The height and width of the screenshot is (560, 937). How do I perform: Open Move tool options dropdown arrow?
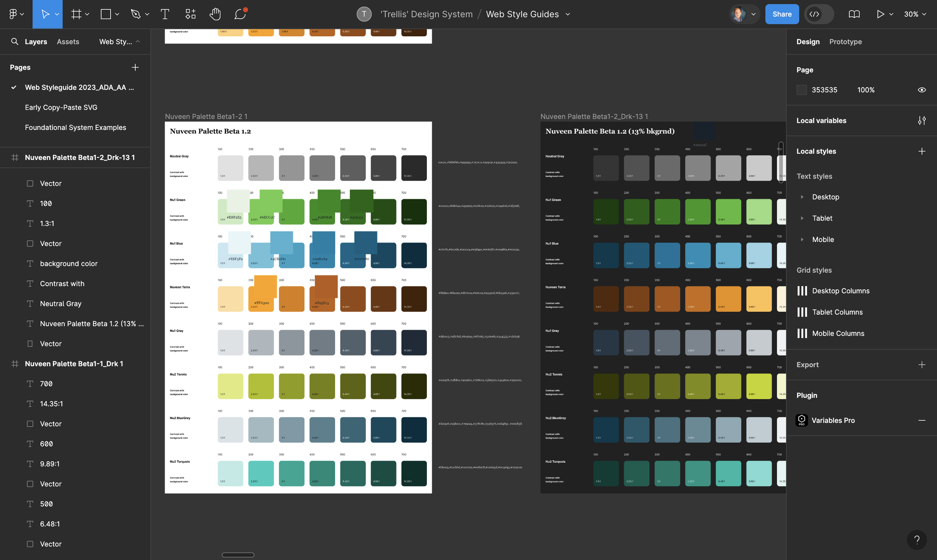click(57, 14)
